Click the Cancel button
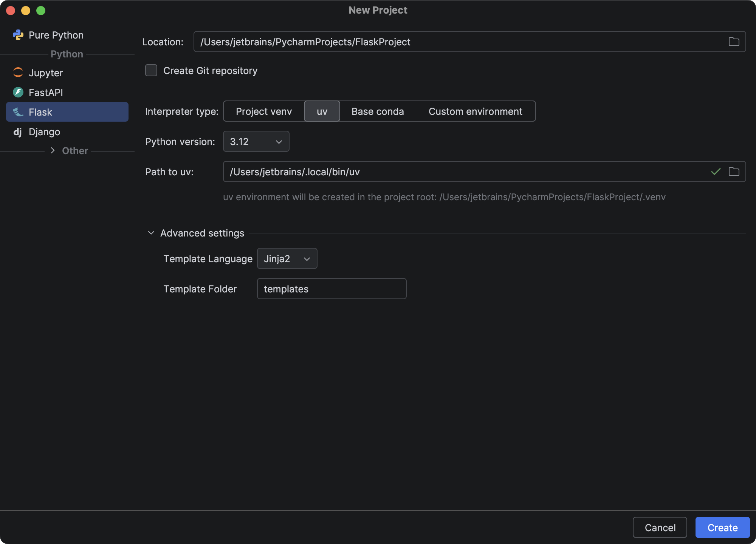Viewport: 756px width, 544px height. (660, 527)
